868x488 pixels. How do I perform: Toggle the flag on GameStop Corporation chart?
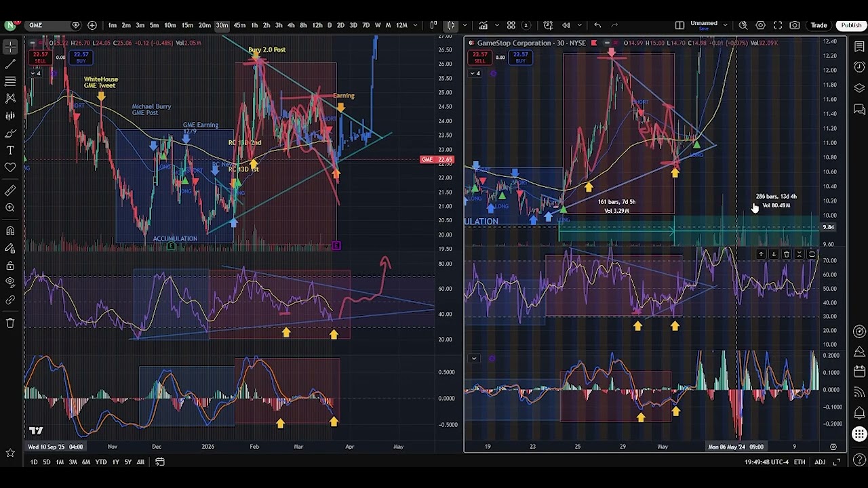click(594, 43)
